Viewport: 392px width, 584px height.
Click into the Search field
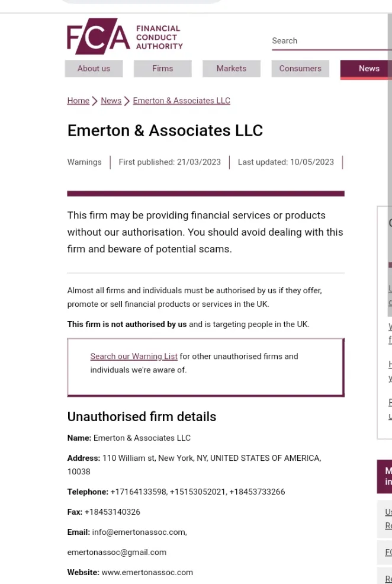332,41
